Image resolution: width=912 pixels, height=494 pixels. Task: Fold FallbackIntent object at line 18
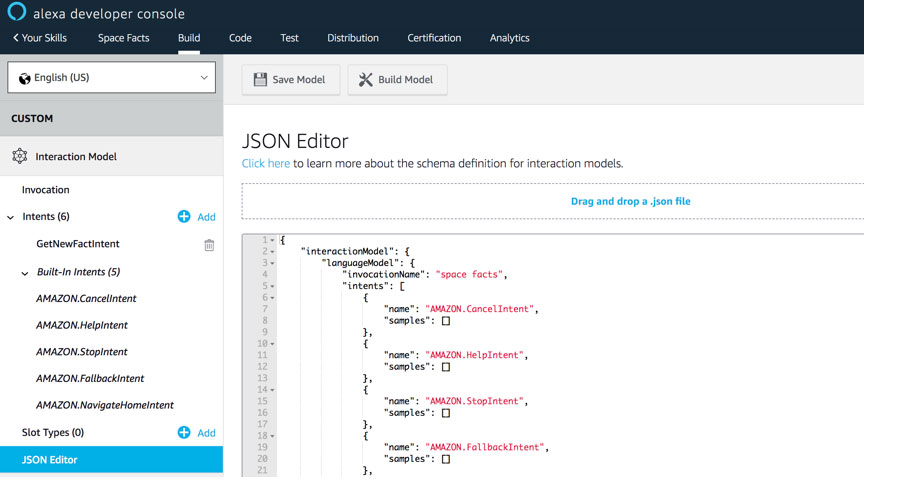pyautogui.click(x=272, y=436)
